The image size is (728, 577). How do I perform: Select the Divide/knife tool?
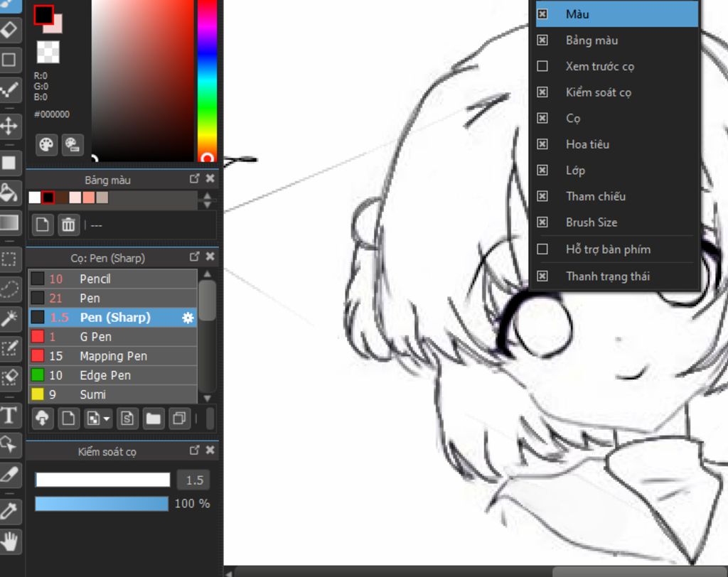[x=9, y=475]
